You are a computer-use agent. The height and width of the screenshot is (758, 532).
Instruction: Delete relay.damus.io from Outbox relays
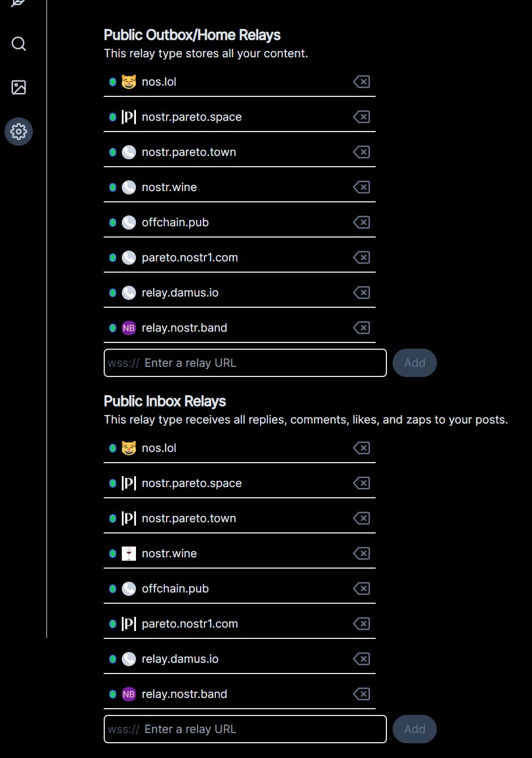(361, 293)
